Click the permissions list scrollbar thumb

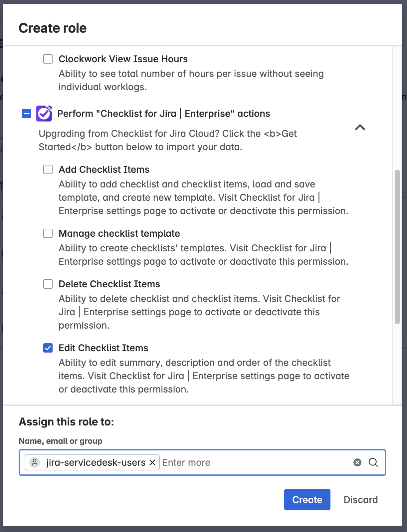click(397, 246)
